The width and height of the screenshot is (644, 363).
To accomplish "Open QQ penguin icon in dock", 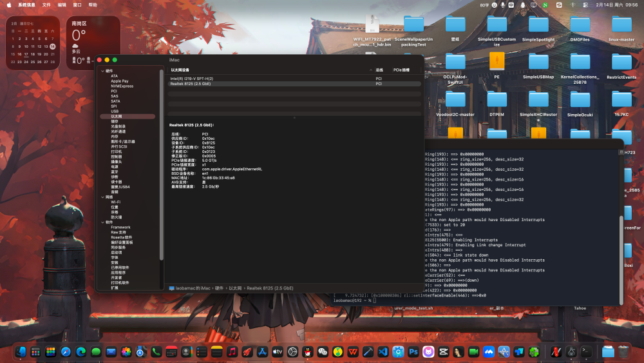I will (x=308, y=352).
